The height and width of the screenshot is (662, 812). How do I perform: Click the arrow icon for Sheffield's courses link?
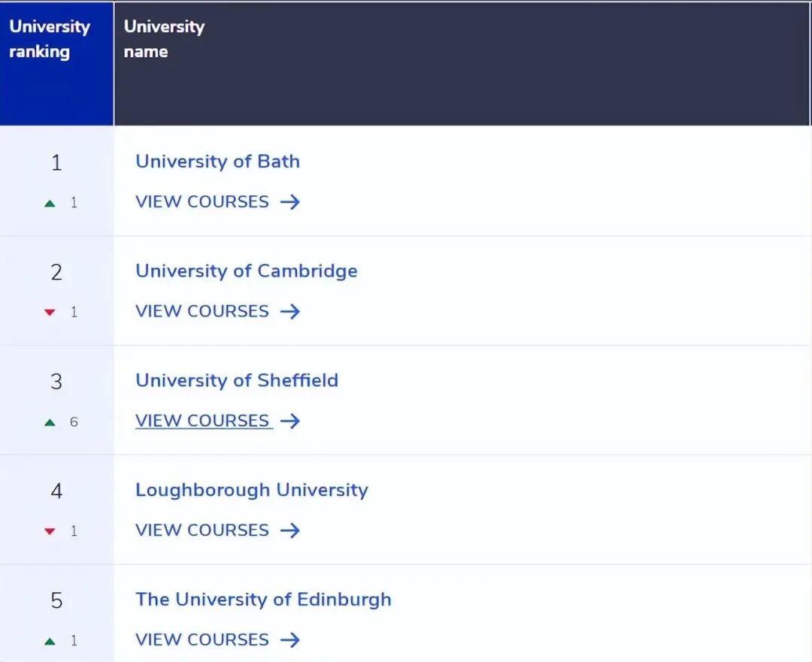(x=291, y=421)
